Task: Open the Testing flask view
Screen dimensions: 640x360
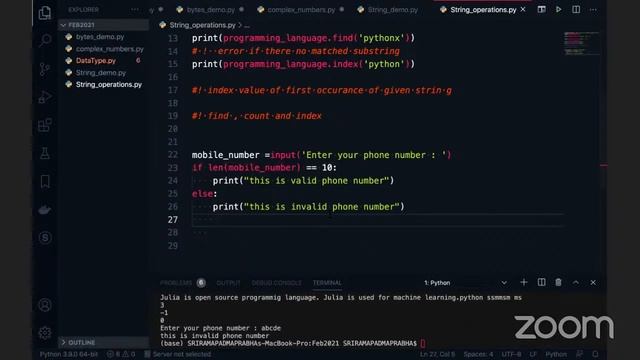Action: [45, 153]
